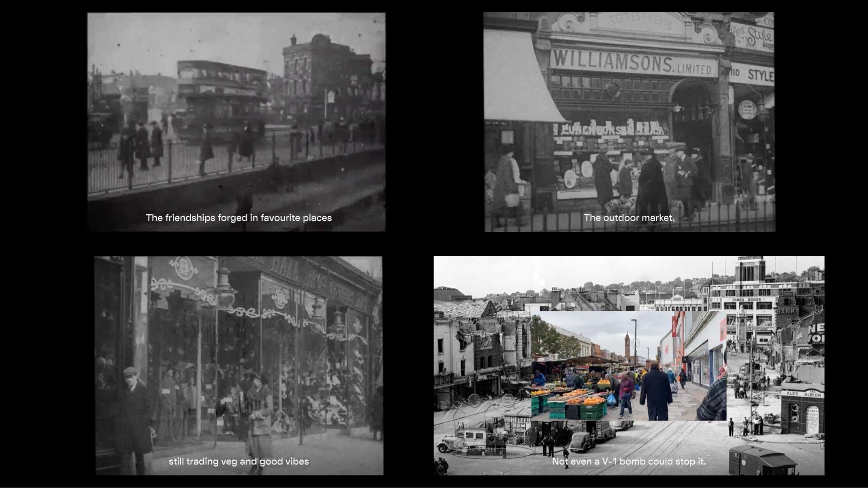Select caption 'Not even a V-1 bomb could stop it.'
The width and height of the screenshot is (868, 488).
[x=629, y=461]
